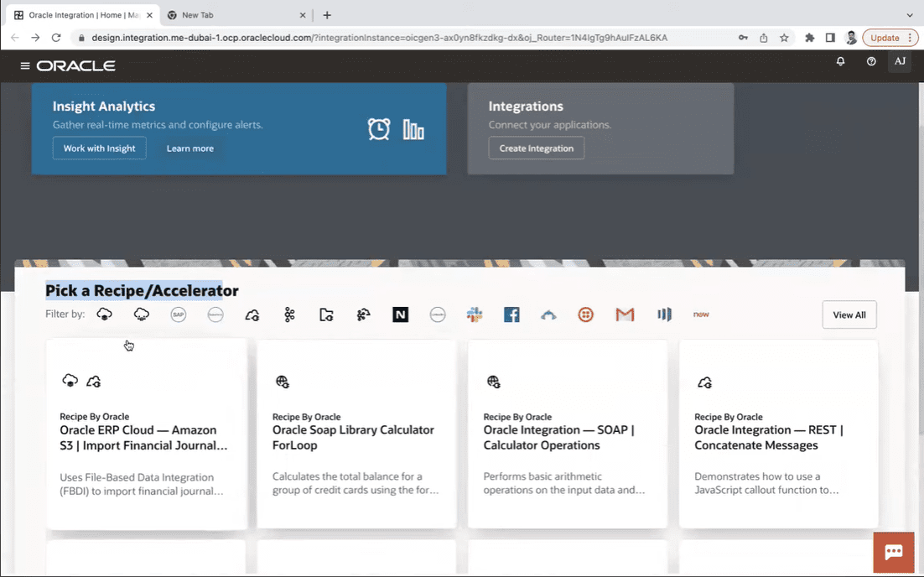The height and width of the screenshot is (577, 924).
Task: Filter recipes by black N icon
Action: 400,314
